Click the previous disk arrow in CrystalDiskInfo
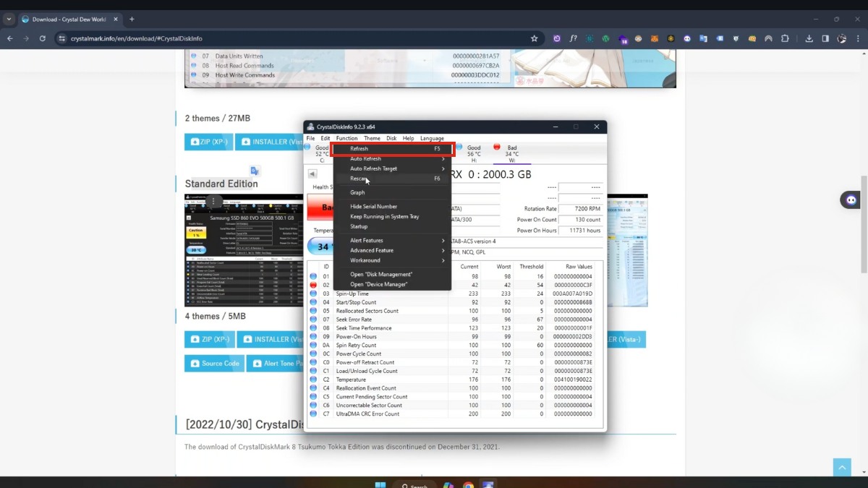 coord(312,174)
